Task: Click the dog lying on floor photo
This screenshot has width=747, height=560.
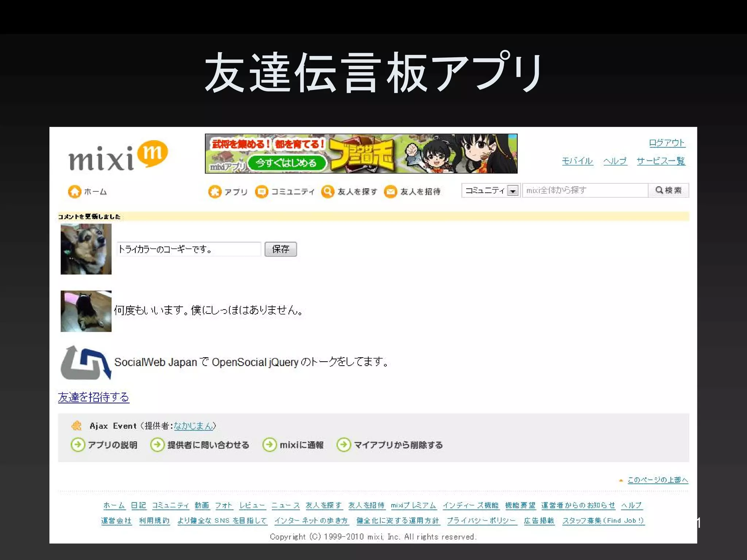Action: point(86,311)
